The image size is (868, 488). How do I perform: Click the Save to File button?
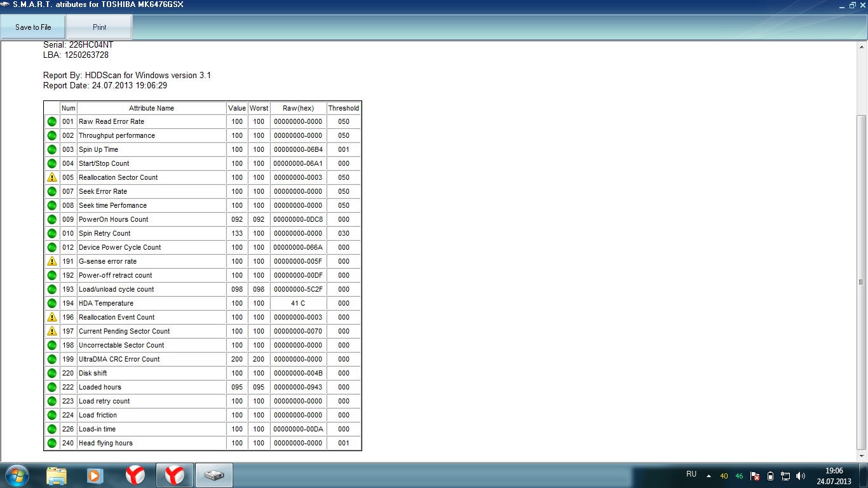(x=33, y=27)
